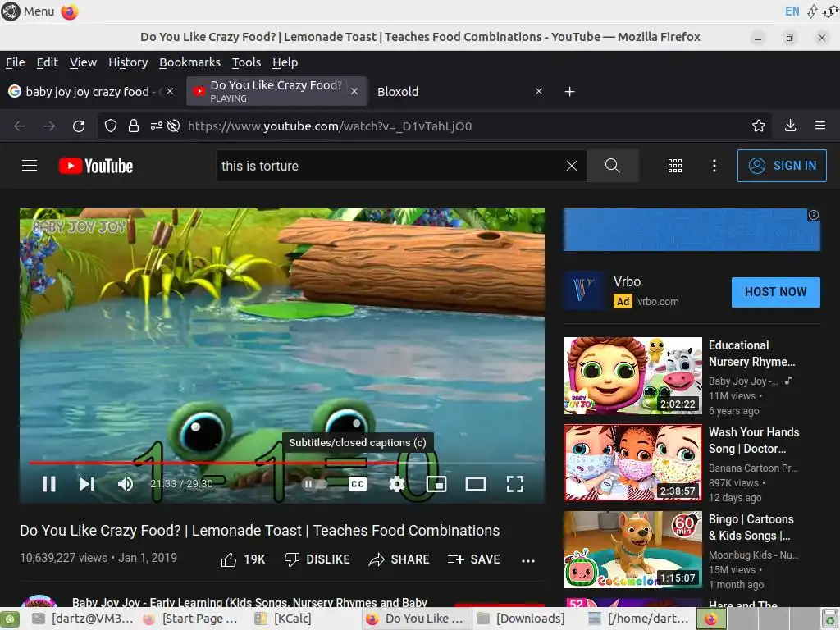840x630 pixels.
Task: Click HOST NOW on Vrbo ad
Action: (x=775, y=292)
